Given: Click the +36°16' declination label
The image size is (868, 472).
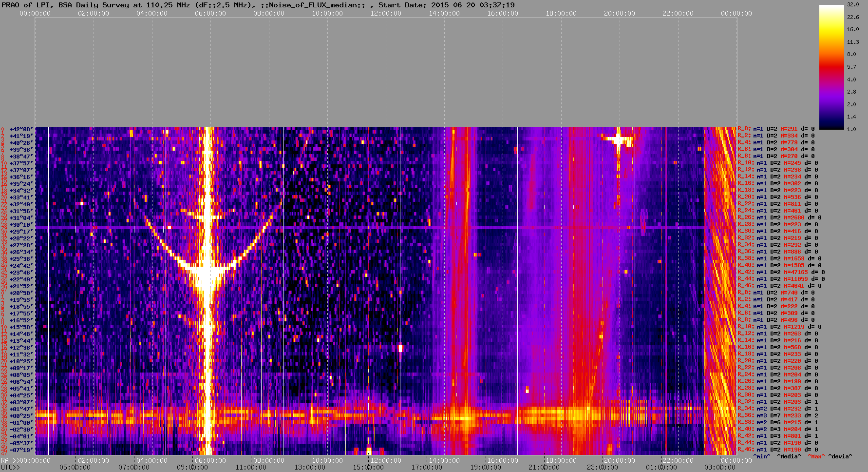Looking at the screenshot, I should point(21,177).
